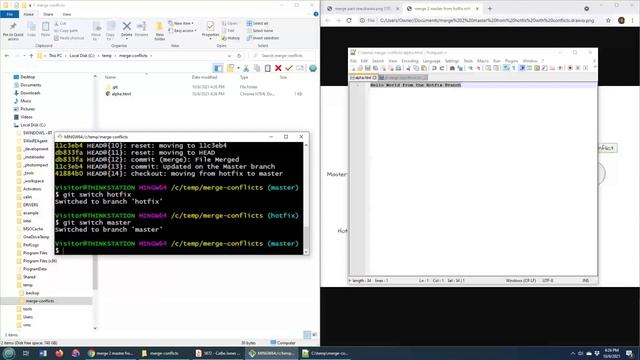Open the New item dropdown

click(181, 24)
